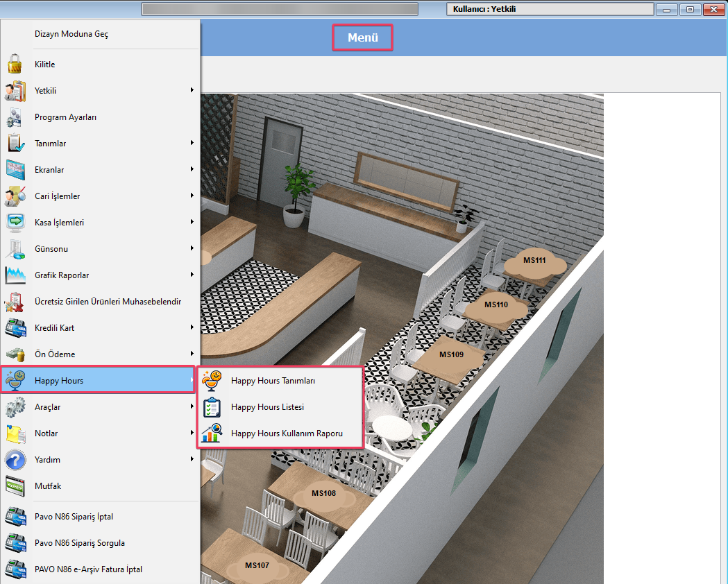The image size is (728, 584).
Task: Open the Cari İşlemler menu item
Action: click(x=58, y=196)
